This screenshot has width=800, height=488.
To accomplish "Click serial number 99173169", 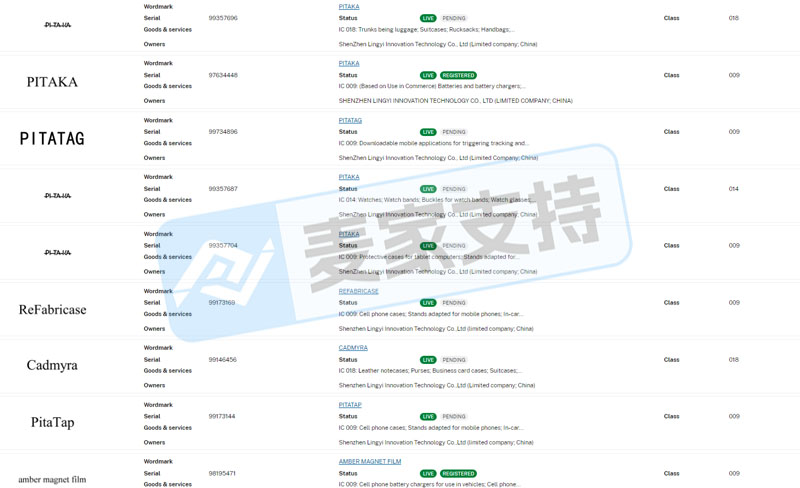I will [x=222, y=303].
